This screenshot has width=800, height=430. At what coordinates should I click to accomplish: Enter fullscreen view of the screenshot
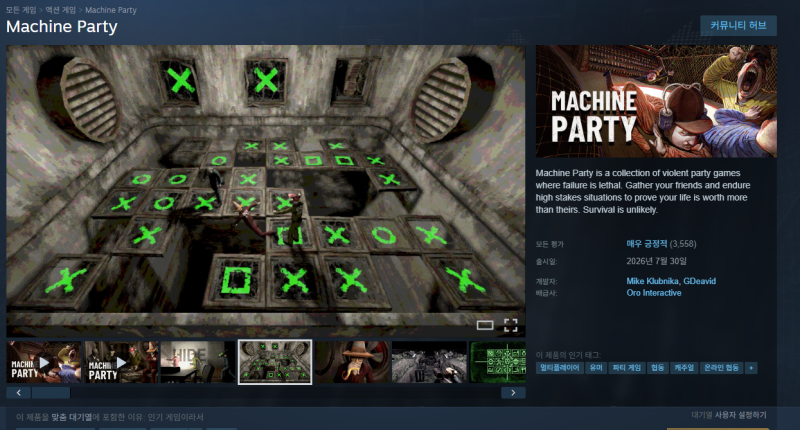click(x=511, y=325)
